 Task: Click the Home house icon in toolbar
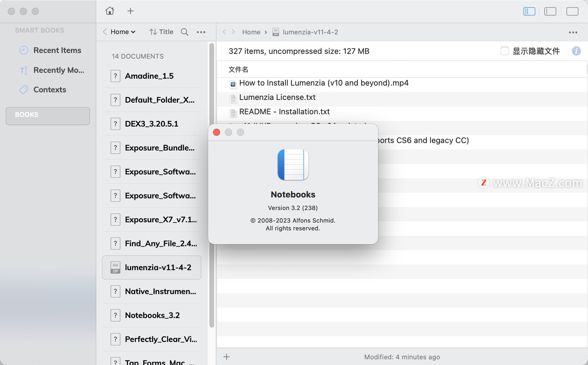coord(110,11)
